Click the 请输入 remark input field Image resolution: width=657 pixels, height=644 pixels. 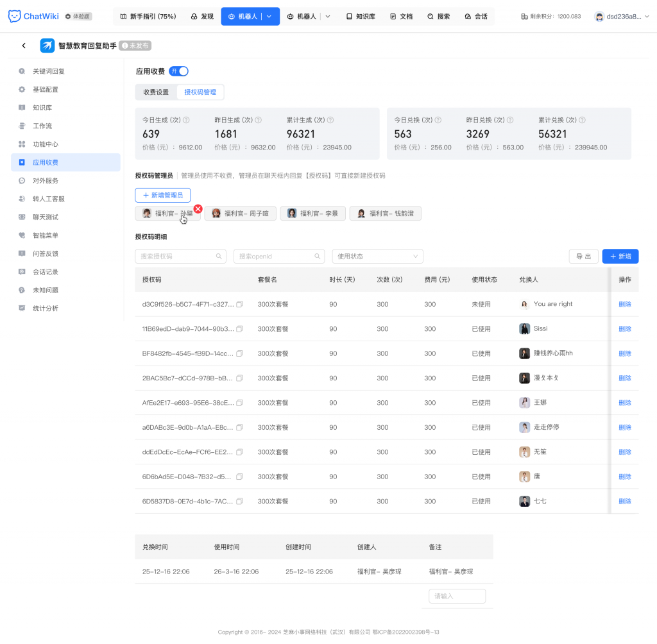click(x=457, y=596)
